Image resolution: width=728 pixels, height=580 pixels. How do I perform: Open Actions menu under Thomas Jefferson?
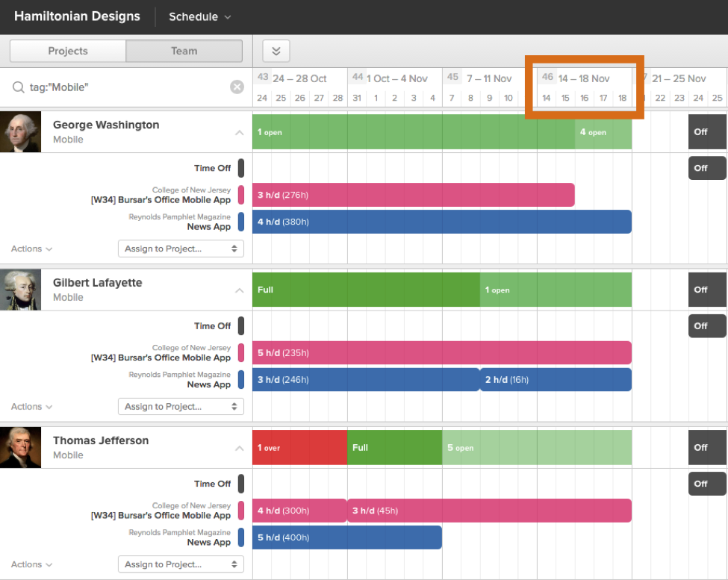[31, 564]
